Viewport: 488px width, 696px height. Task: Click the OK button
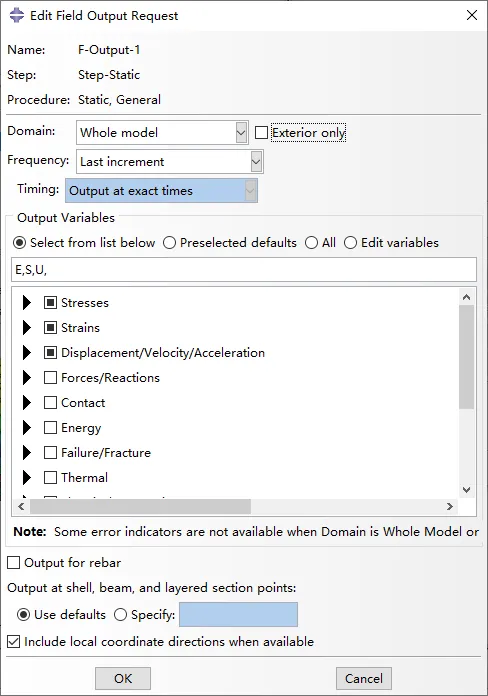(x=123, y=679)
